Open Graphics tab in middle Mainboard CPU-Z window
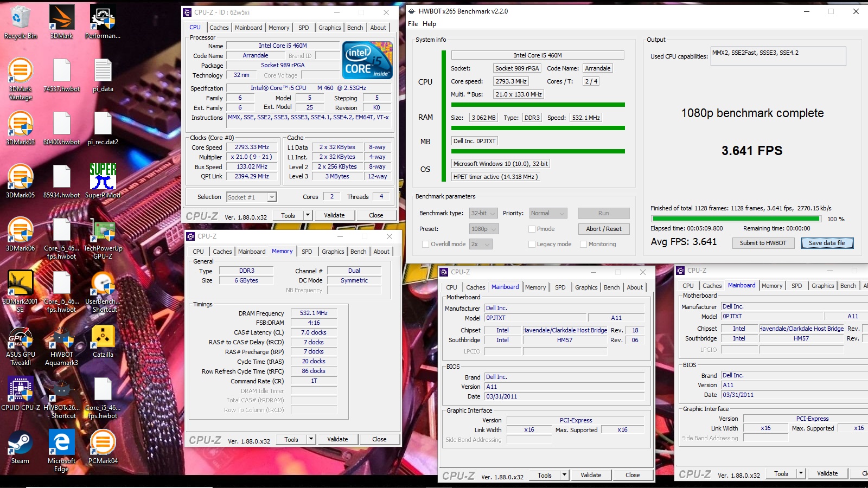868x488 pixels. tap(586, 287)
